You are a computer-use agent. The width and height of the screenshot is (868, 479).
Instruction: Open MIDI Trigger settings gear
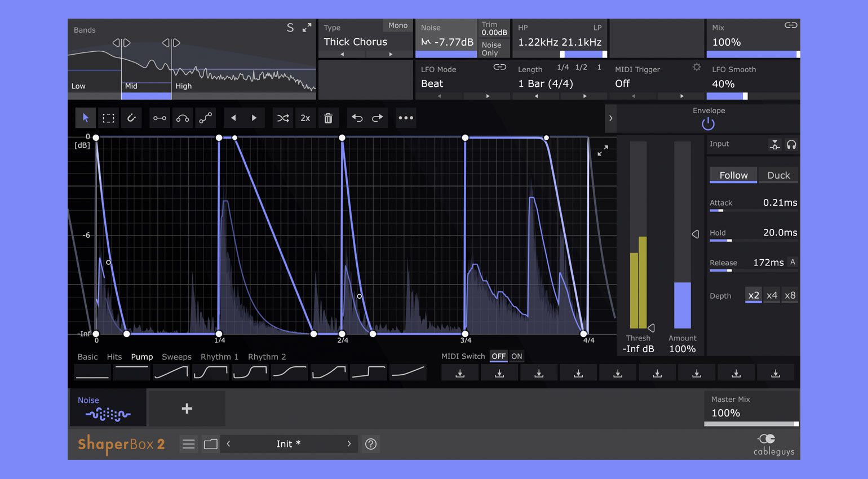click(x=697, y=67)
